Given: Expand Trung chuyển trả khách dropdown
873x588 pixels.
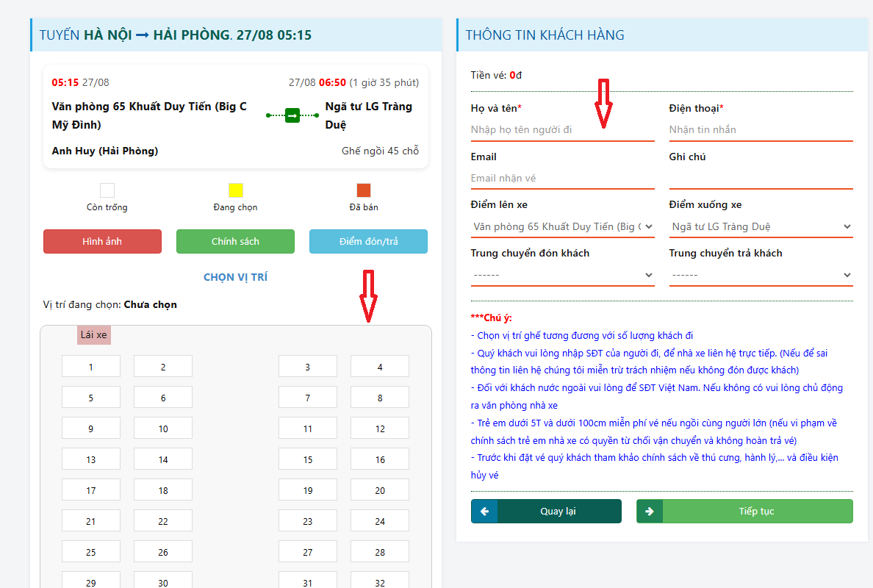Looking at the screenshot, I should [x=761, y=275].
